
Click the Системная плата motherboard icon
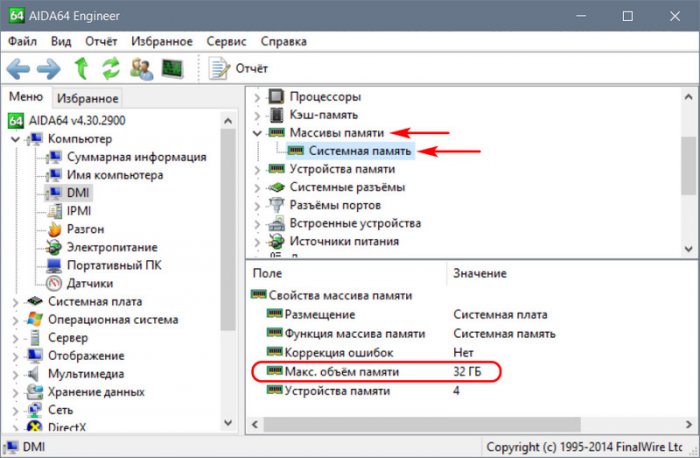point(34,302)
